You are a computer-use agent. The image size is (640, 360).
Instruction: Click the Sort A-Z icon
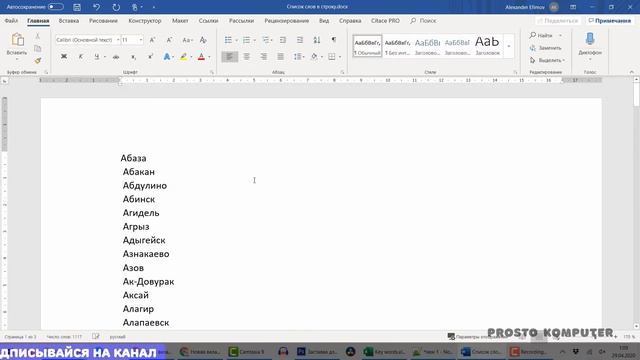point(317,40)
